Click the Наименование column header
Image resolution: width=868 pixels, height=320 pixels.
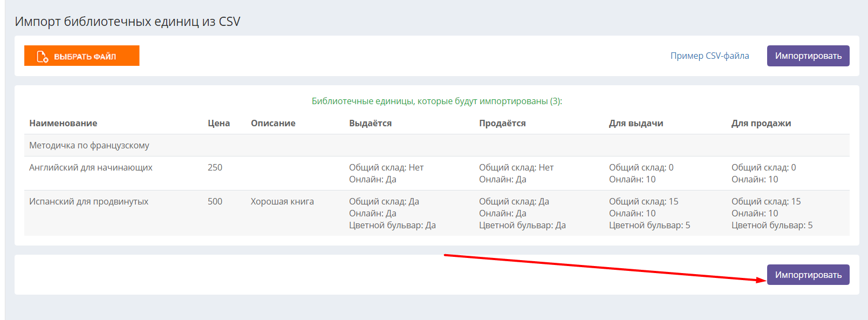63,123
